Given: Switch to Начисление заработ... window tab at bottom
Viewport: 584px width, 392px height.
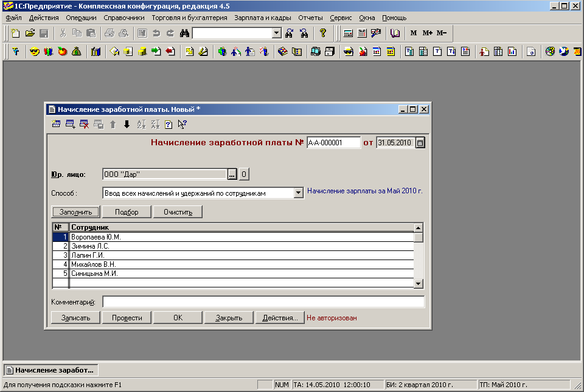Looking at the screenshot, I should click(x=51, y=370).
